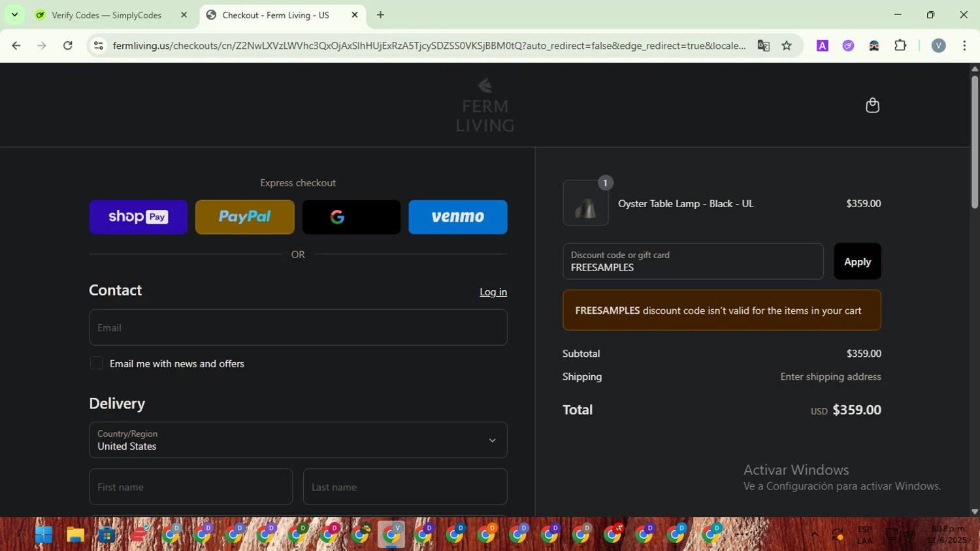980x551 pixels.
Task: Click the Subtotal label
Action: tap(581, 354)
